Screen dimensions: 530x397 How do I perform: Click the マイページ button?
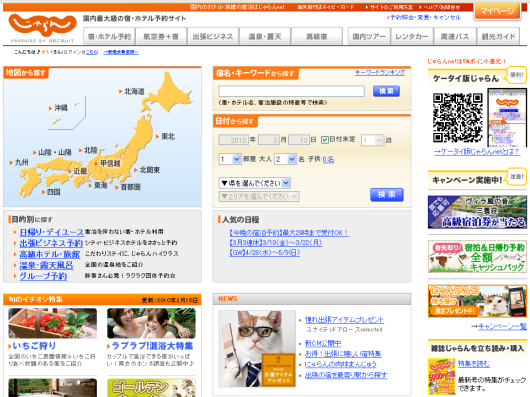(x=497, y=11)
